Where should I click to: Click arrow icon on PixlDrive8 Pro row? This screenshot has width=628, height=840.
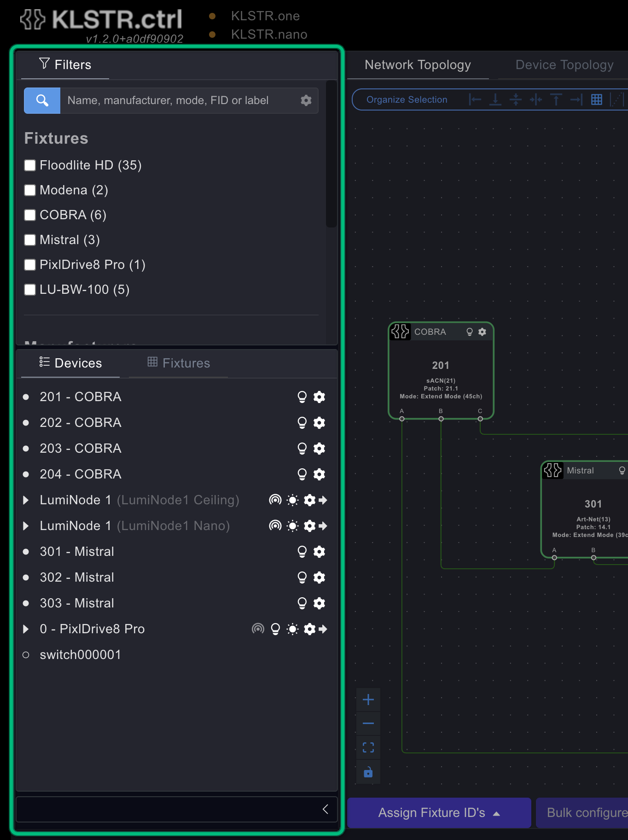point(323,629)
